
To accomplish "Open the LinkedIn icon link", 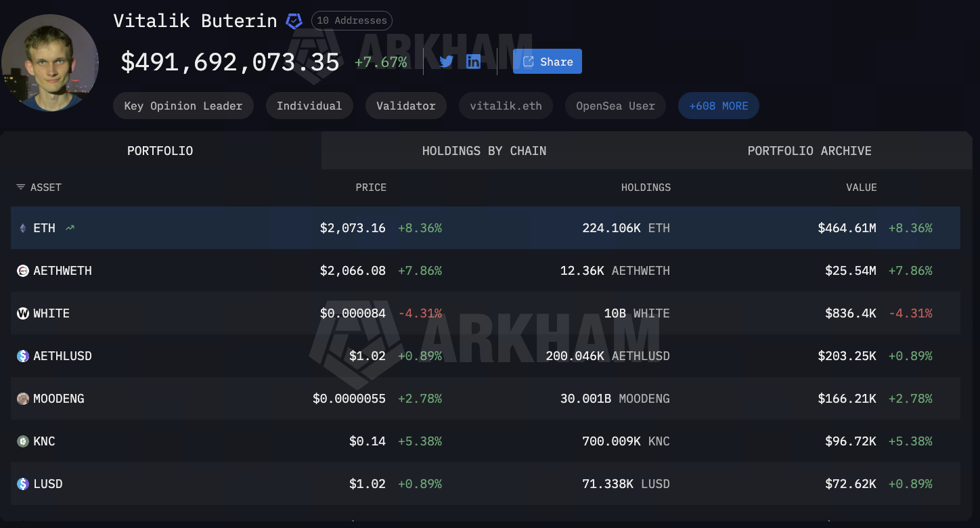I will tap(473, 62).
